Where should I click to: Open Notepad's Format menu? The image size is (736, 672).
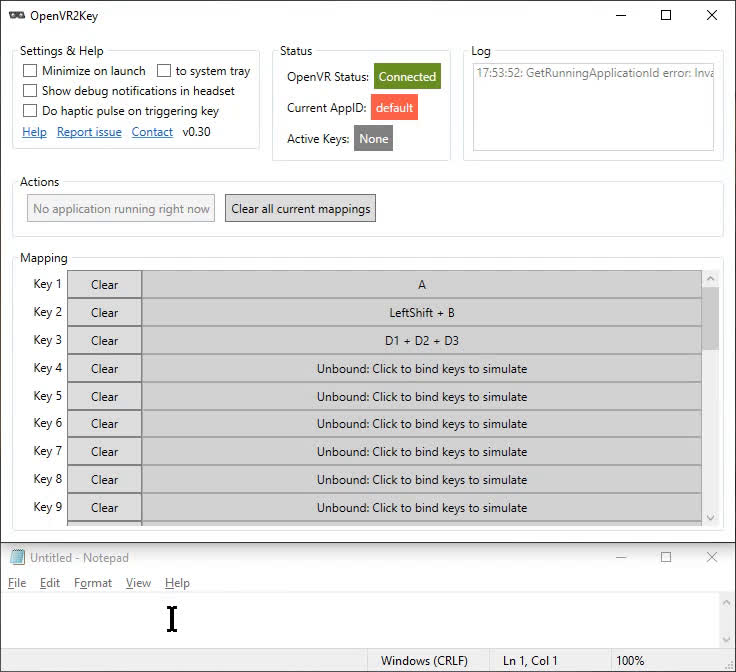[x=93, y=583]
